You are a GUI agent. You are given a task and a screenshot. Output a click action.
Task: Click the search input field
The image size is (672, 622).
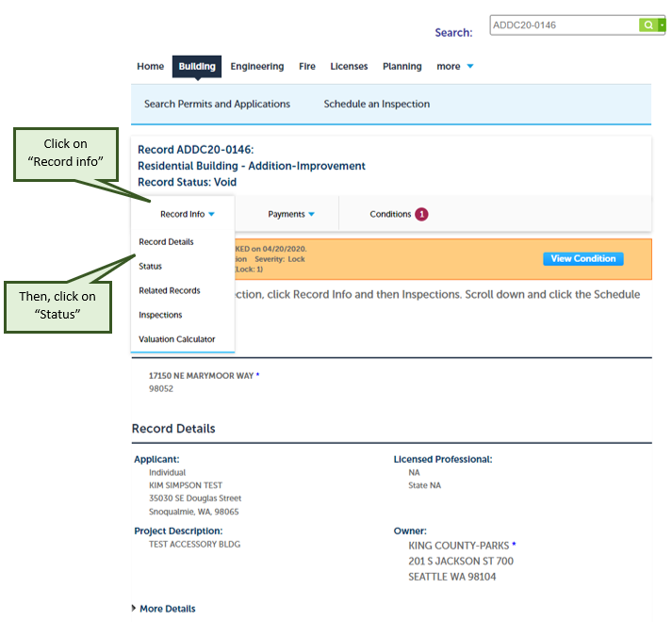coord(563,25)
